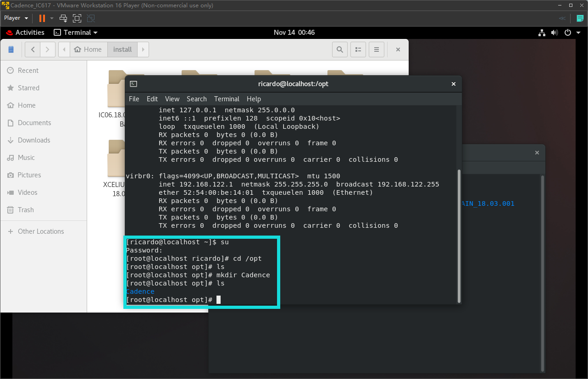Open Starred in the Files sidebar
This screenshot has width=588, height=379.
coord(44,88)
